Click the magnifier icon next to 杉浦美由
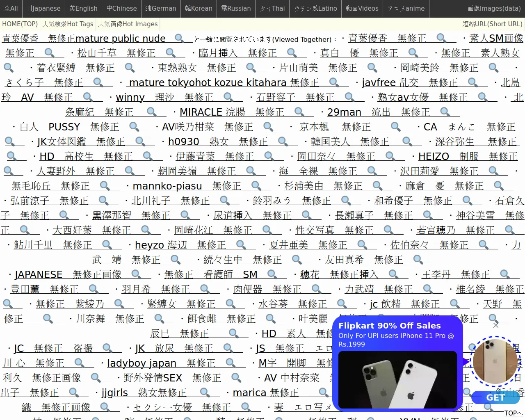 377,185
